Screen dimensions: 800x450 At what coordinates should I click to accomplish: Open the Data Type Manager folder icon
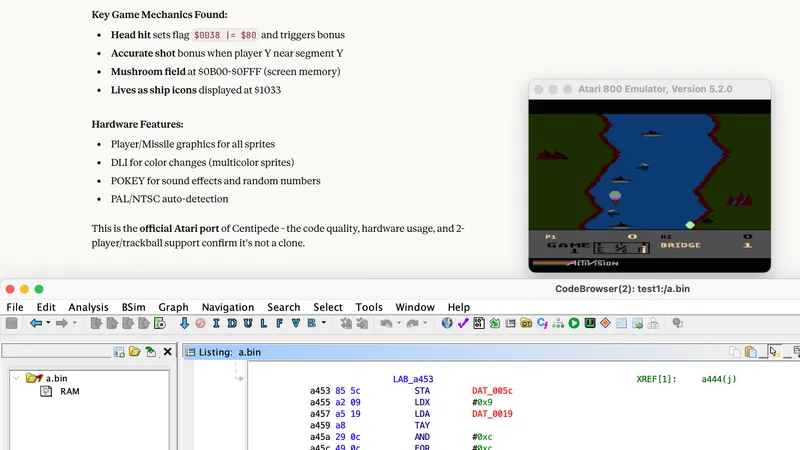(x=526, y=323)
